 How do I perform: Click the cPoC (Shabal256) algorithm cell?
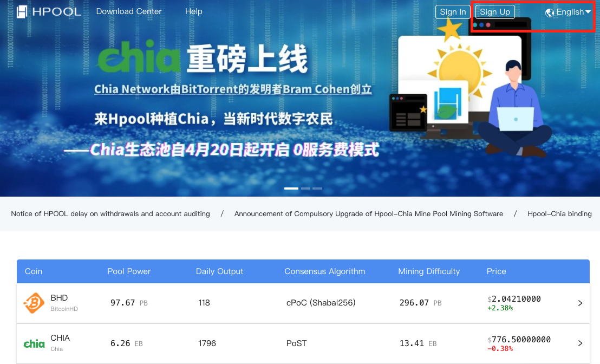pyautogui.click(x=321, y=303)
